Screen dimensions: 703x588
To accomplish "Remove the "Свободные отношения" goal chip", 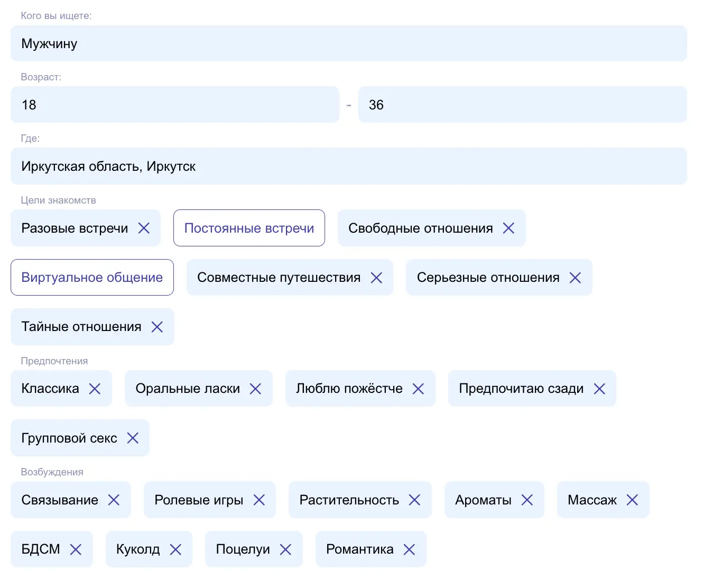I will click(508, 228).
